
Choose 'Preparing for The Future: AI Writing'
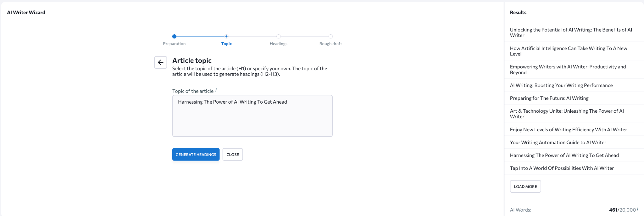point(549,98)
